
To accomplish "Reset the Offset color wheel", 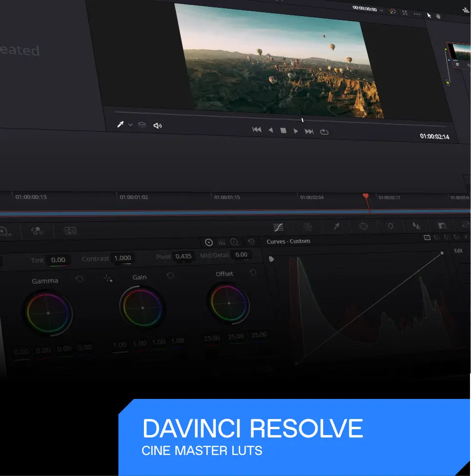I will coord(253,273).
